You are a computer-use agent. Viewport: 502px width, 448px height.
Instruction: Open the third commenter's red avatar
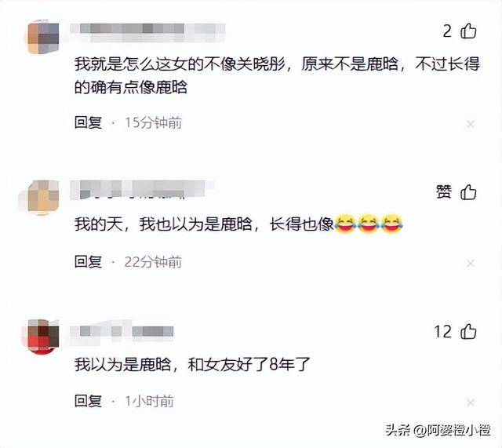point(43,336)
